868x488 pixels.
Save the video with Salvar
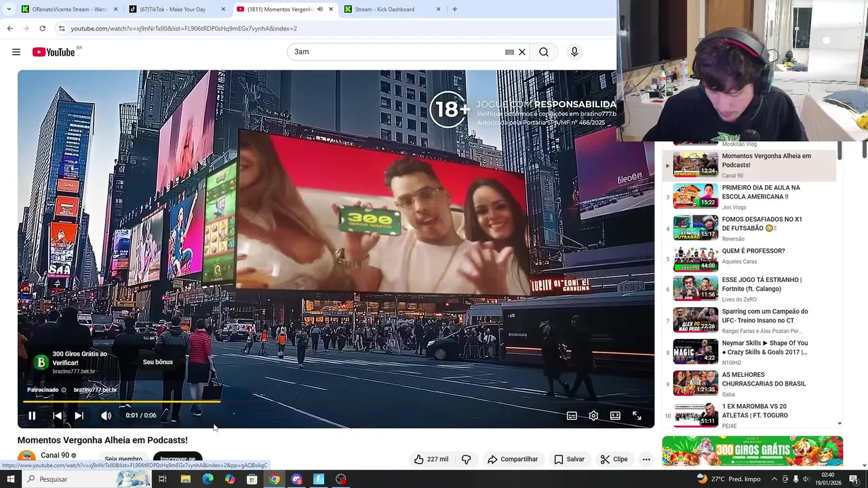point(569,459)
